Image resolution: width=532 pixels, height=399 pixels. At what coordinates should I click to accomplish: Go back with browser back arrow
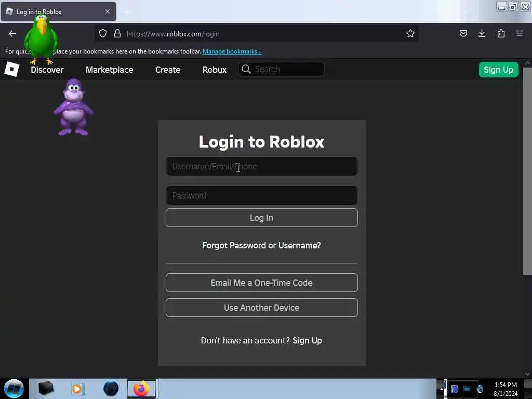[x=12, y=34]
